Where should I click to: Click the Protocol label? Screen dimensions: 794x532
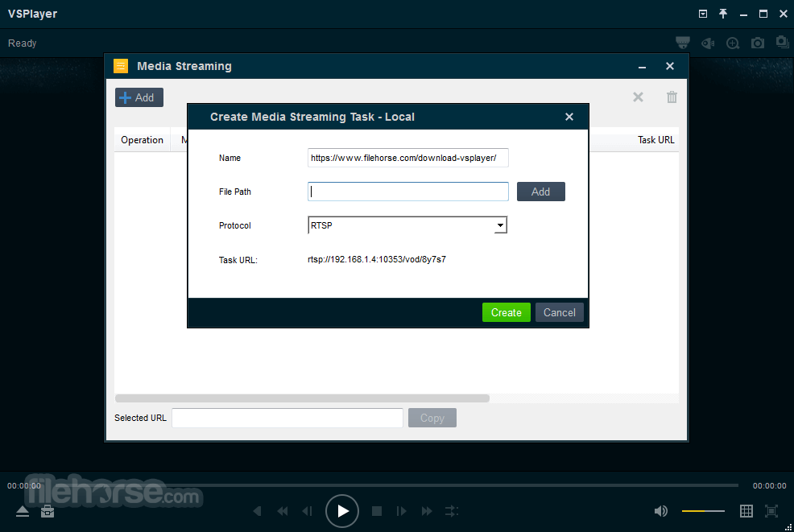[235, 226]
